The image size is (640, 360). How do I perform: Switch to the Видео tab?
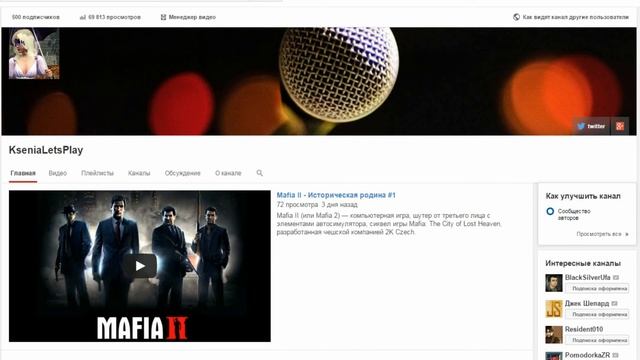[58, 173]
